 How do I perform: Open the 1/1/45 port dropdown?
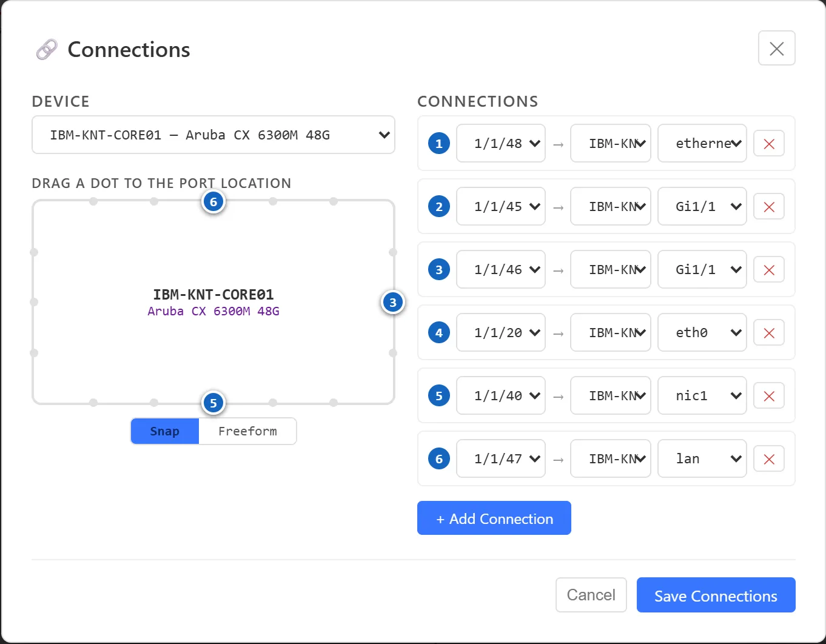tap(501, 207)
